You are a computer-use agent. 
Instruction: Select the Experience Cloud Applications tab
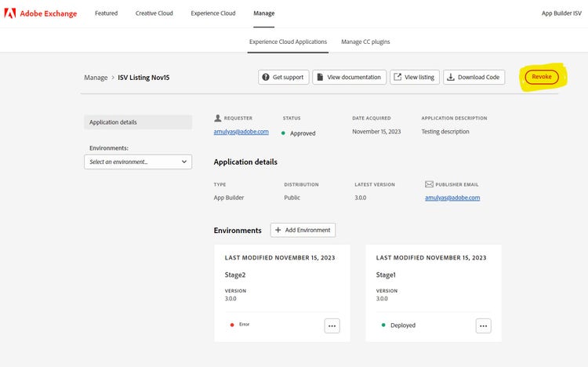(x=288, y=42)
